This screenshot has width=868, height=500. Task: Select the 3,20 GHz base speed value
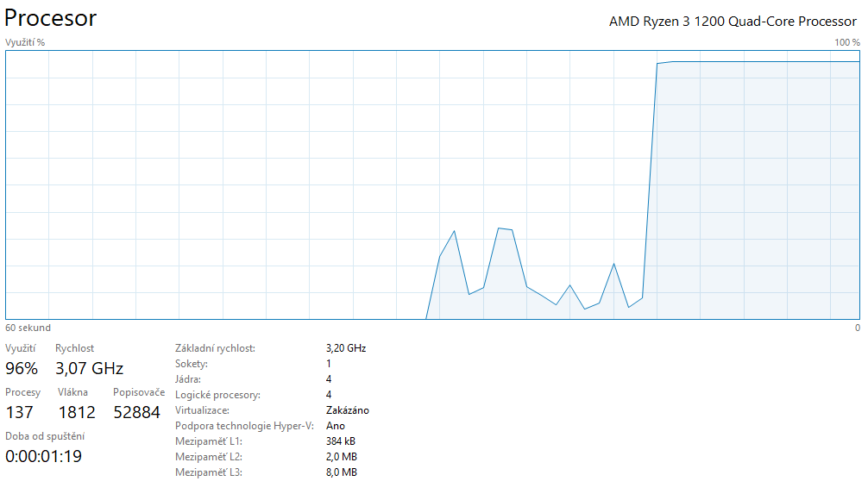(346, 348)
